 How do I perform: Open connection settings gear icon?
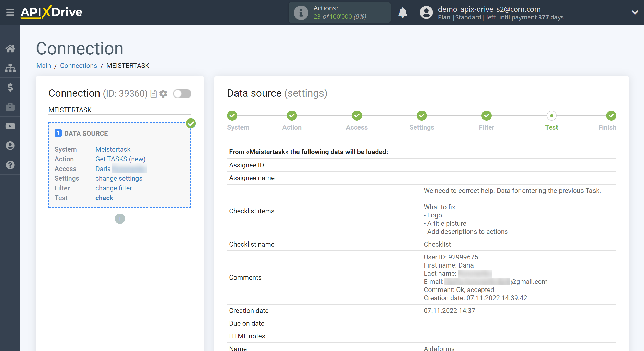164,93
